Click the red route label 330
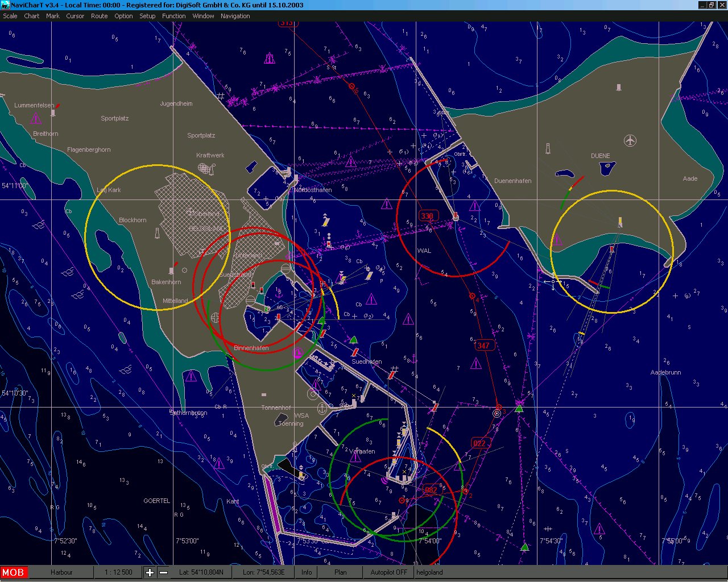 point(427,216)
